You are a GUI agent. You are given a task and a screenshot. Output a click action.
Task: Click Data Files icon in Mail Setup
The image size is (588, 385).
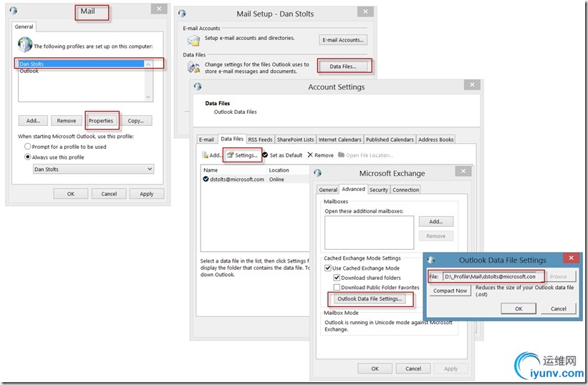[193, 67]
